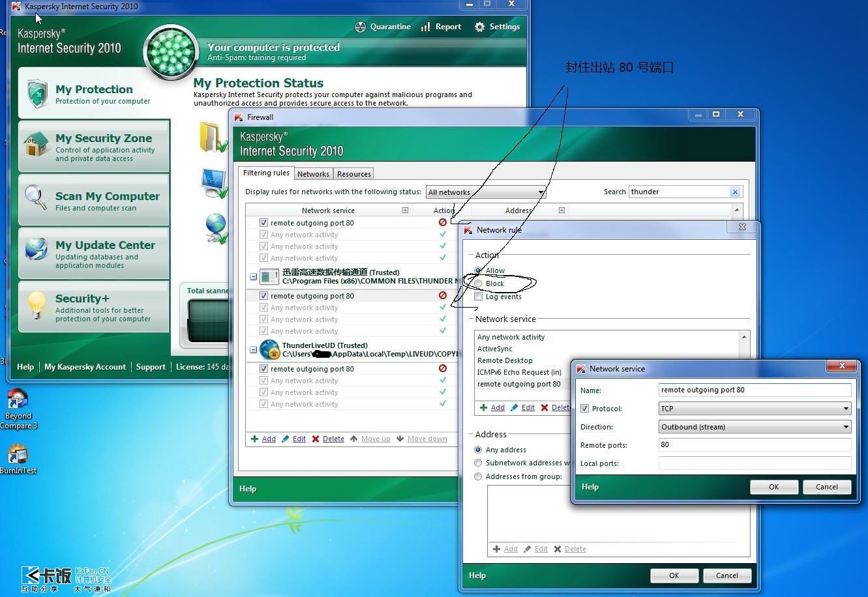The height and width of the screenshot is (597, 868).
Task: Click Add in Firewall filtering rules
Action: pyautogui.click(x=263, y=439)
